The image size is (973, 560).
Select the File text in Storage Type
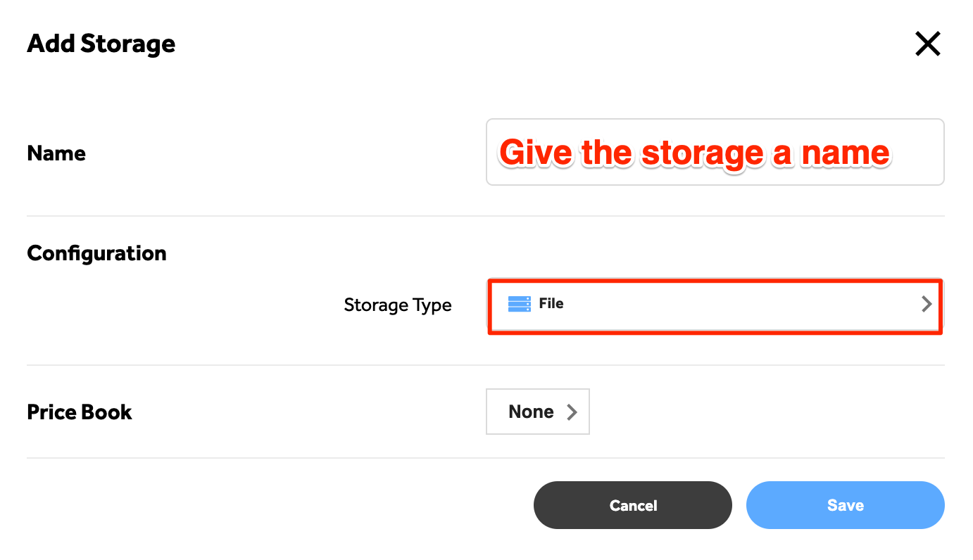click(551, 304)
